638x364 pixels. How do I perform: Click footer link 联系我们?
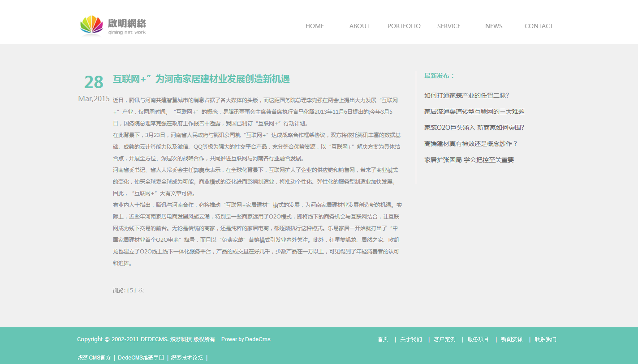[545, 339]
